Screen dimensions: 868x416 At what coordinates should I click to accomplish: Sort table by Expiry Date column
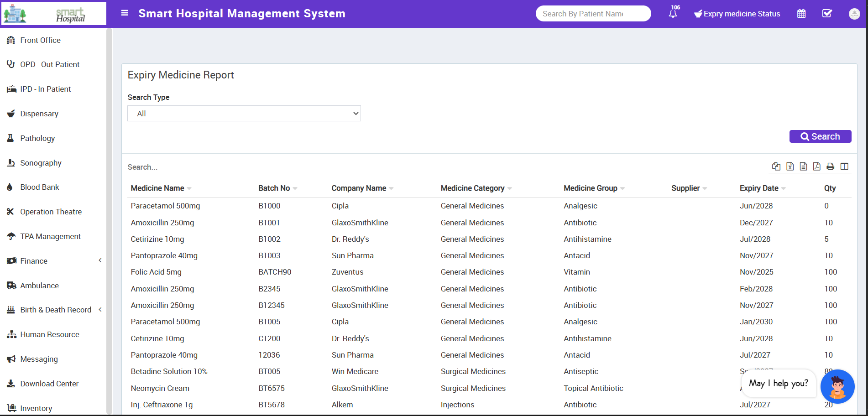point(759,188)
